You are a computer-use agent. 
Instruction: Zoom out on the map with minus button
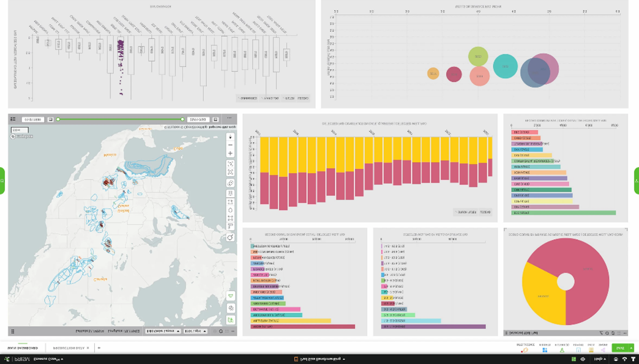pyautogui.click(x=230, y=146)
